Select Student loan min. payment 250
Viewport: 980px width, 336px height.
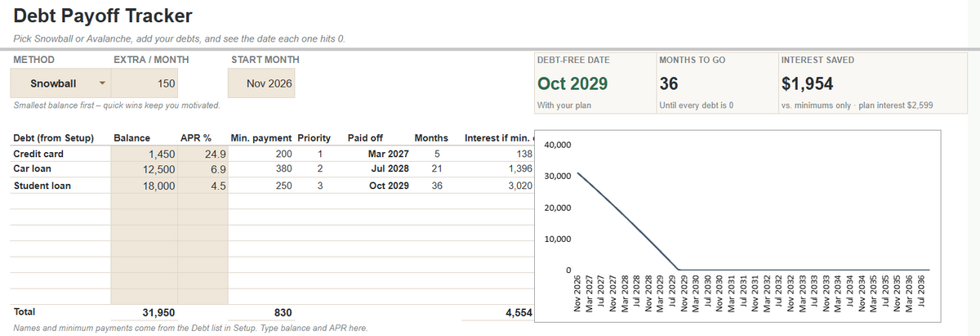tap(283, 186)
